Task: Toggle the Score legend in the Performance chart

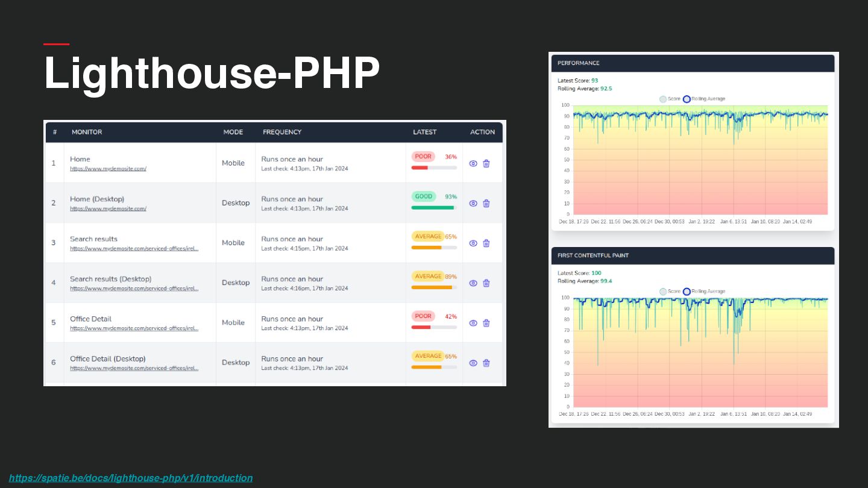Action: click(670, 99)
